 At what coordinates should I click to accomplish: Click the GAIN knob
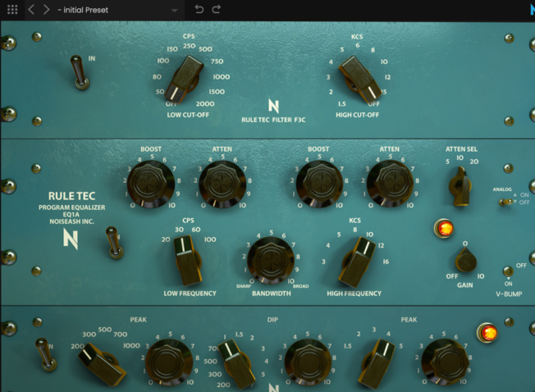465,260
